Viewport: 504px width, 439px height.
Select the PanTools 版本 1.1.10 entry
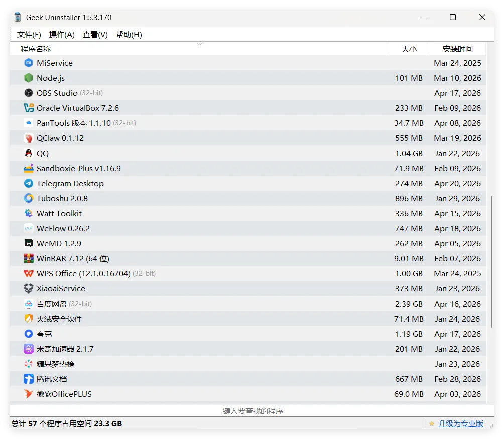(x=74, y=123)
